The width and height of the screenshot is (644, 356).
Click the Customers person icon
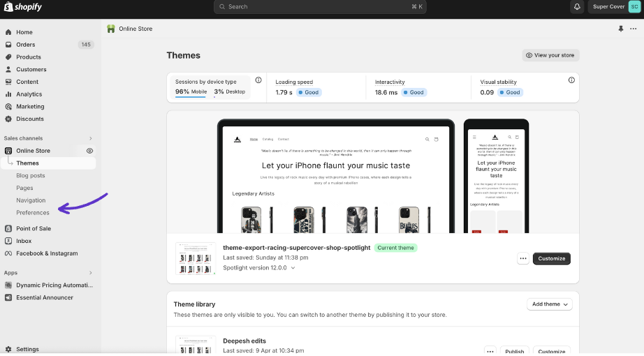click(x=8, y=69)
